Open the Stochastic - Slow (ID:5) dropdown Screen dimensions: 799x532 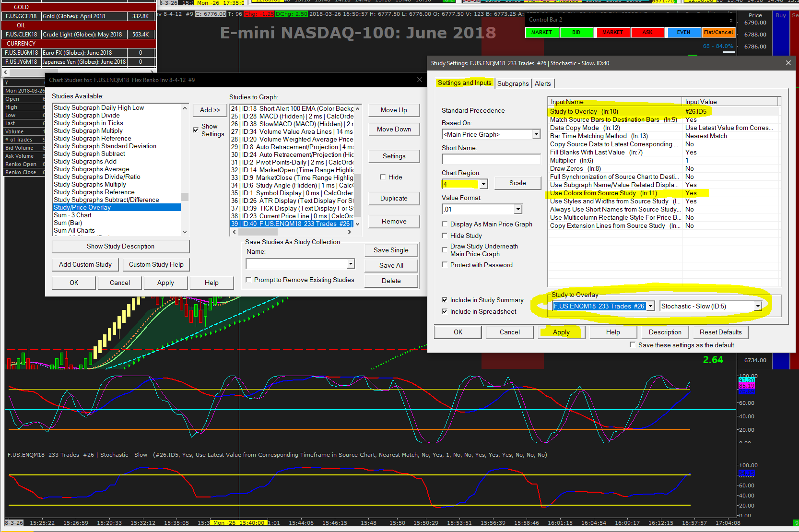point(758,306)
